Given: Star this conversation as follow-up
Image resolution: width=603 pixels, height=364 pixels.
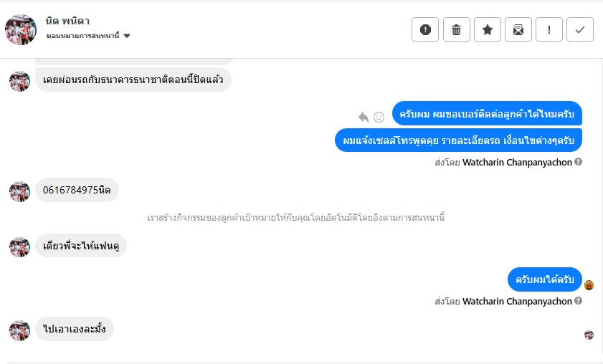Looking at the screenshot, I should coord(488,29).
